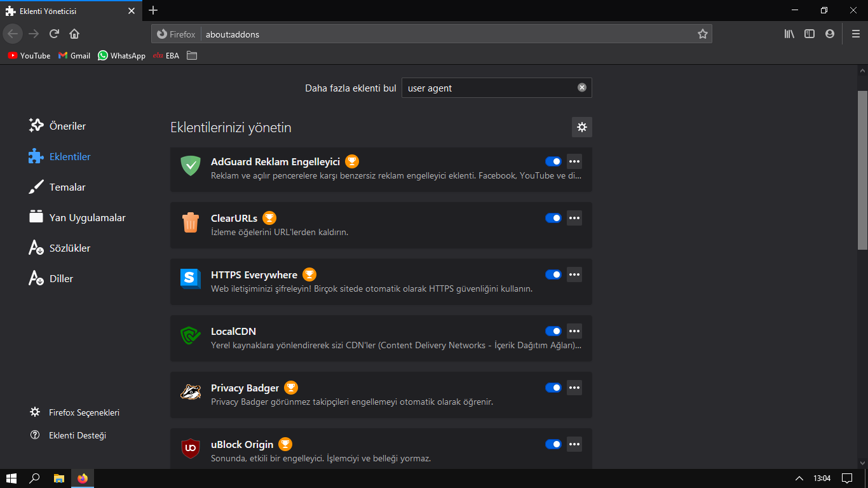The width and height of the screenshot is (868, 488).
Task: Reload the current page
Action: 55,34
